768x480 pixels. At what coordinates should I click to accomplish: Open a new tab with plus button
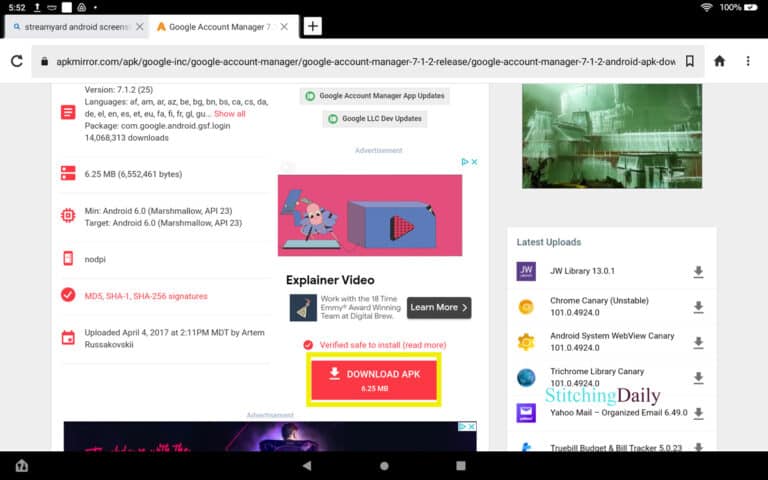coord(312,26)
